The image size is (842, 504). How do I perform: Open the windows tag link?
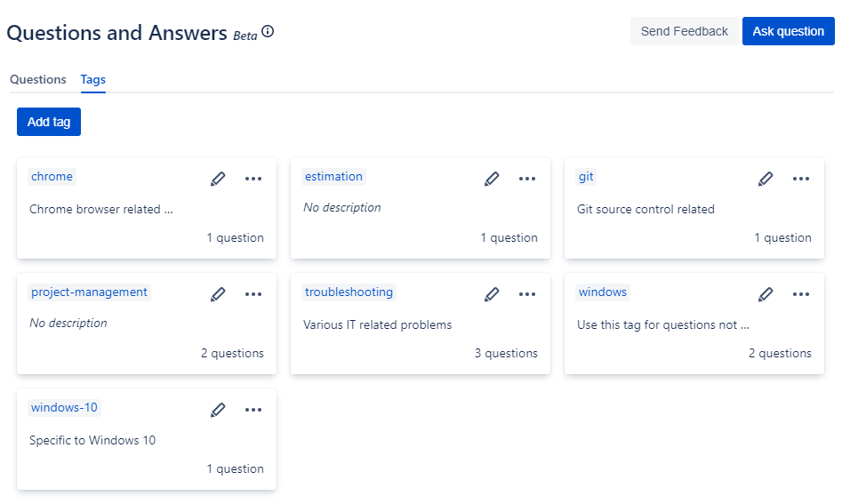tap(603, 292)
